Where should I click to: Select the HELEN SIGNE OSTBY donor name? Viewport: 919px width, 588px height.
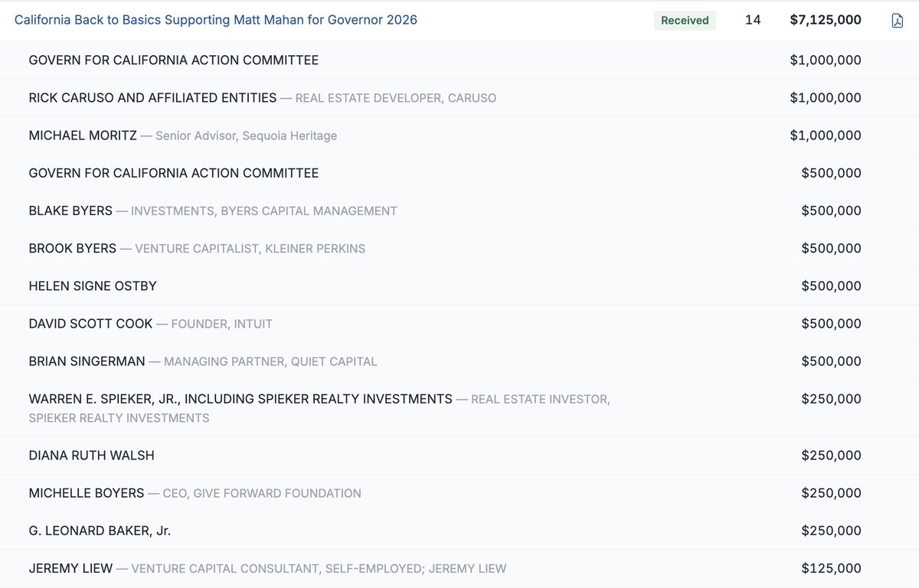[93, 286]
